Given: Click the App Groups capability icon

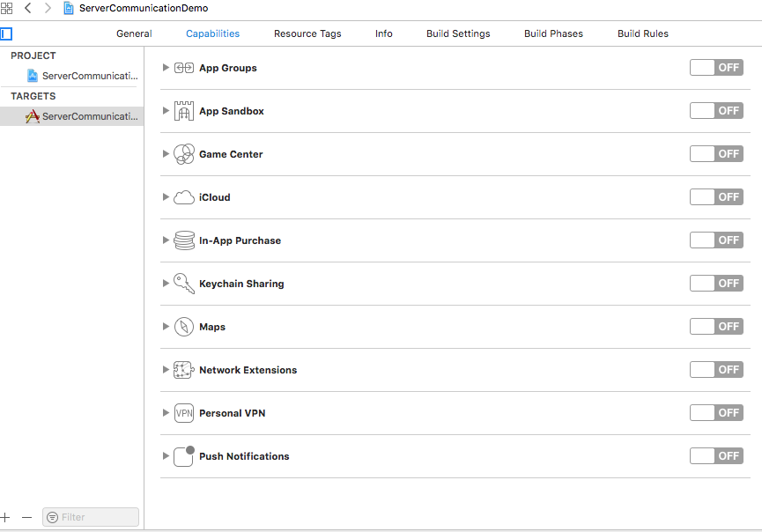Looking at the screenshot, I should [x=184, y=68].
